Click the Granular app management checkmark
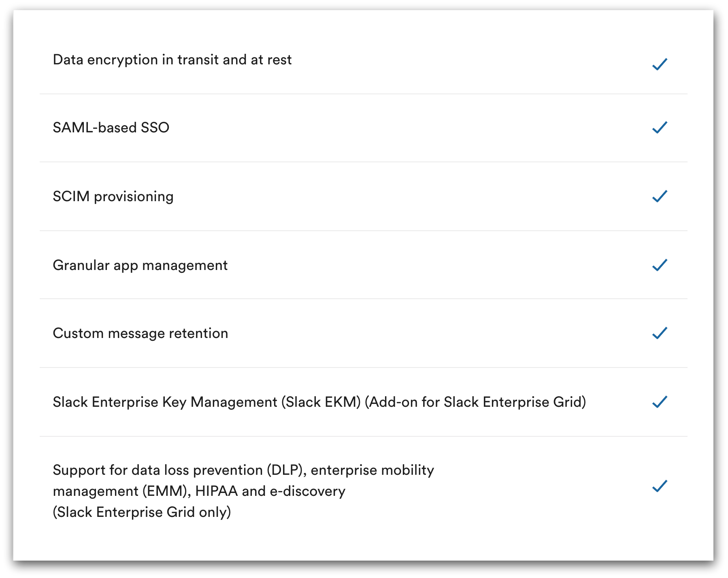 [660, 265]
